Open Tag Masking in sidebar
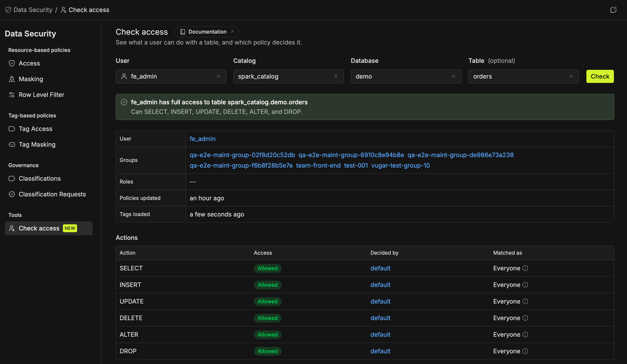The image size is (627, 364). coord(48,144)
